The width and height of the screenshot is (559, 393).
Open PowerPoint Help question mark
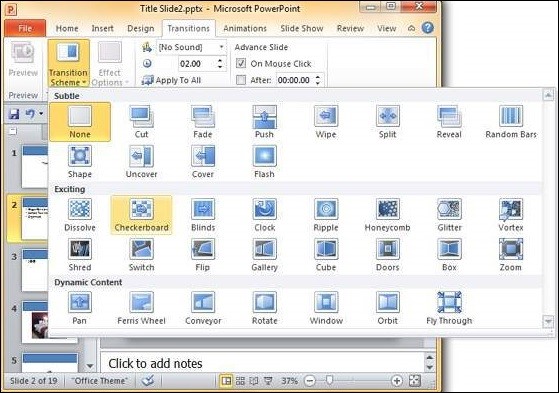[x=427, y=28]
